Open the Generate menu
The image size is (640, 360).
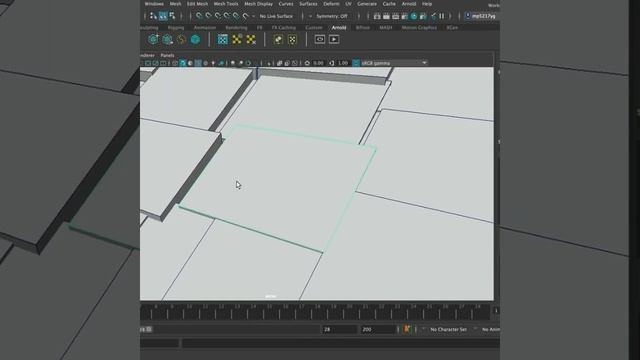(x=367, y=4)
